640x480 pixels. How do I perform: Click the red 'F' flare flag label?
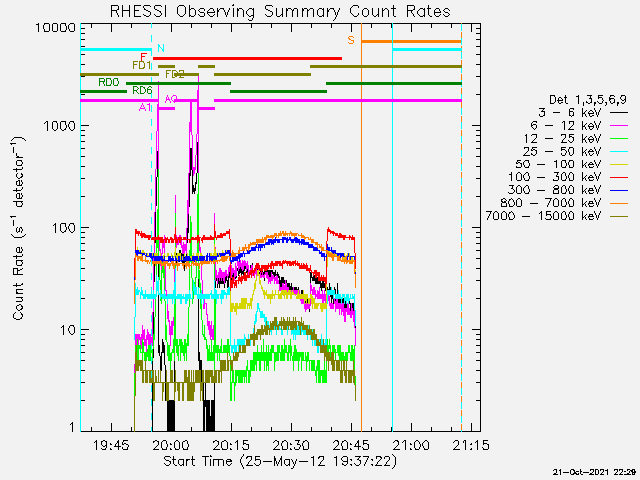[143, 57]
